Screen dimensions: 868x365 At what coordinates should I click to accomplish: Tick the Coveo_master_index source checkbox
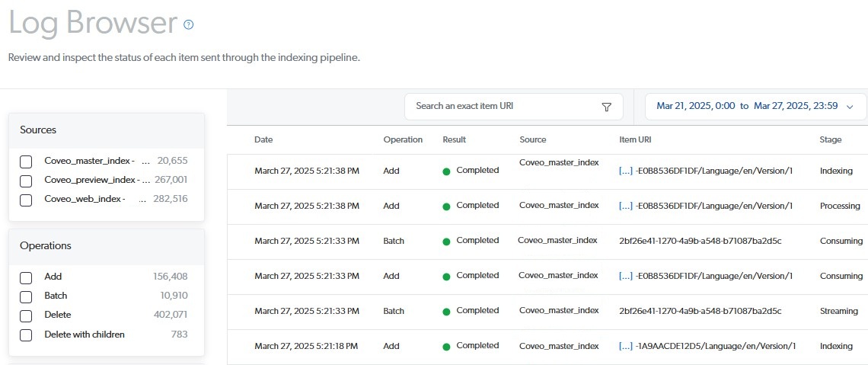[x=25, y=162]
